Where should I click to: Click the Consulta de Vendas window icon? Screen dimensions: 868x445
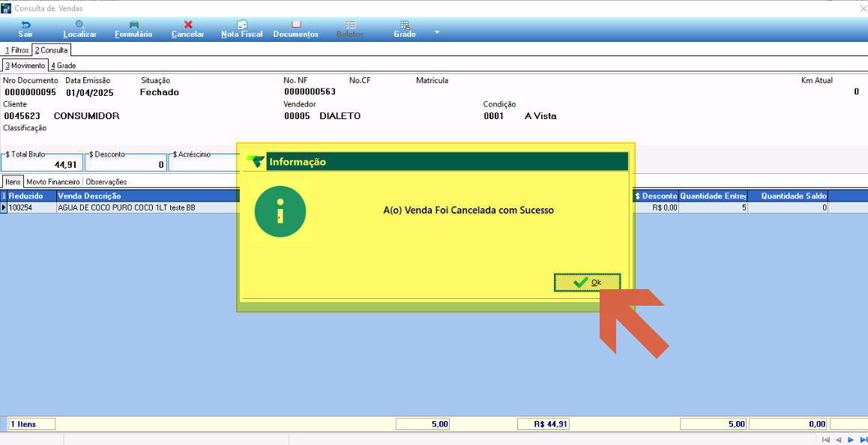[x=6, y=8]
